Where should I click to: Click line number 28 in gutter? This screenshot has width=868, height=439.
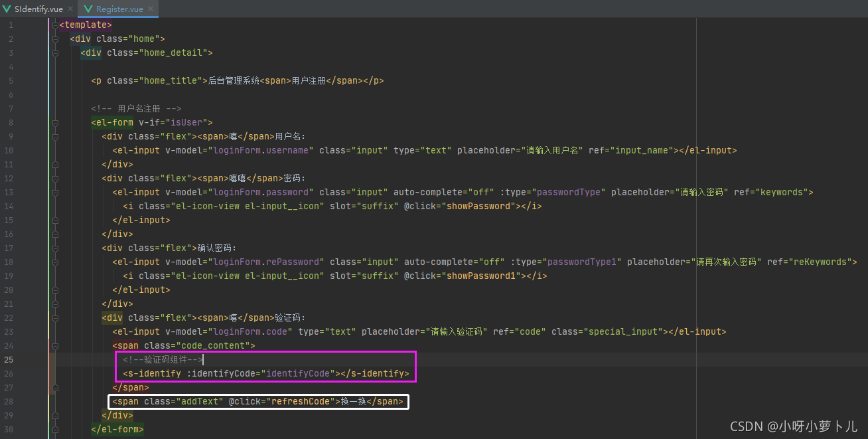[9, 402]
